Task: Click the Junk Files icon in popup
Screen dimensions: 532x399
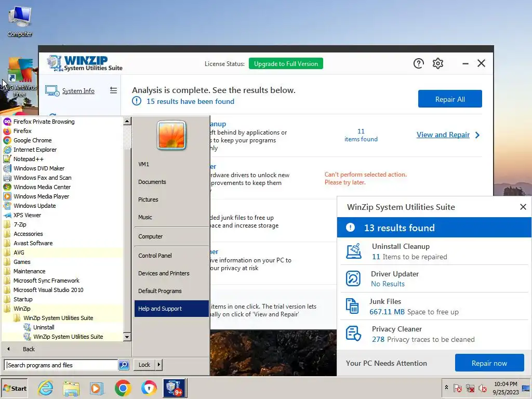Action: pos(352,306)
